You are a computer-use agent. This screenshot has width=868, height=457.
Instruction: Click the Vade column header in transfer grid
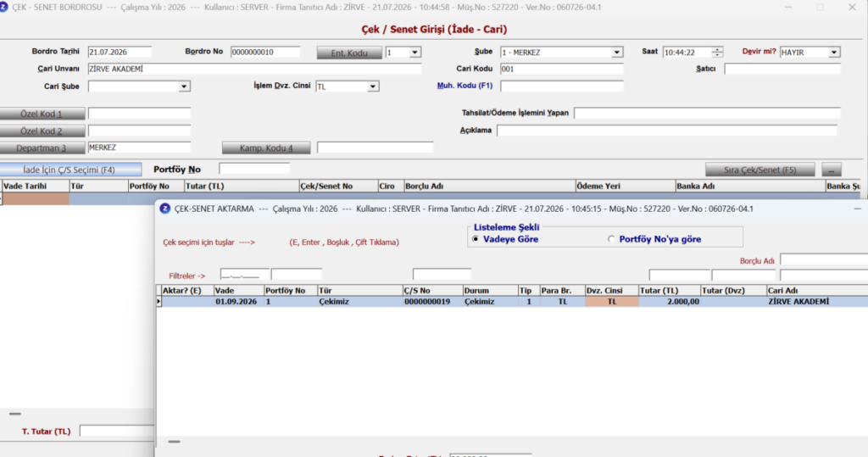[238, 290]
